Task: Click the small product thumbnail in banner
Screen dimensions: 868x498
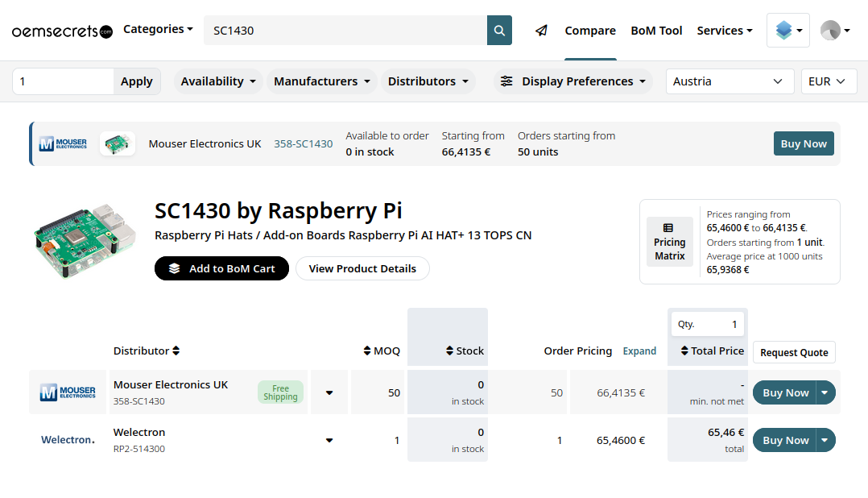Action: point(118,144)
